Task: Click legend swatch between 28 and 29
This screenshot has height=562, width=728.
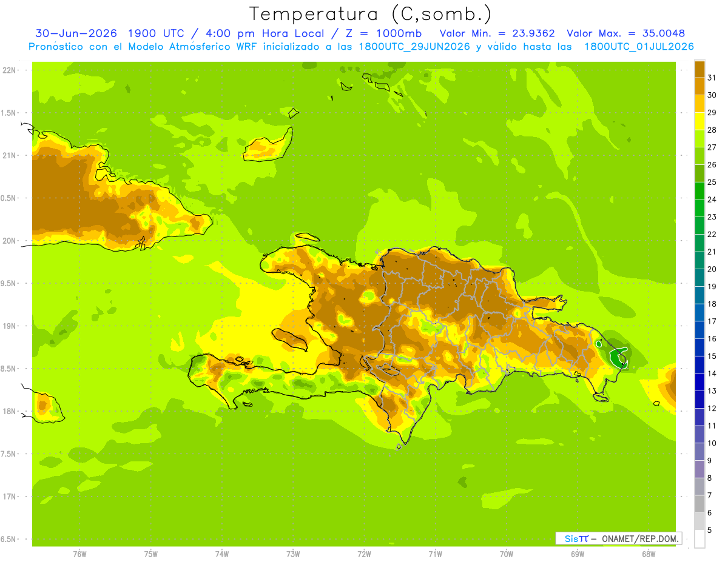Action: point(699,121)
